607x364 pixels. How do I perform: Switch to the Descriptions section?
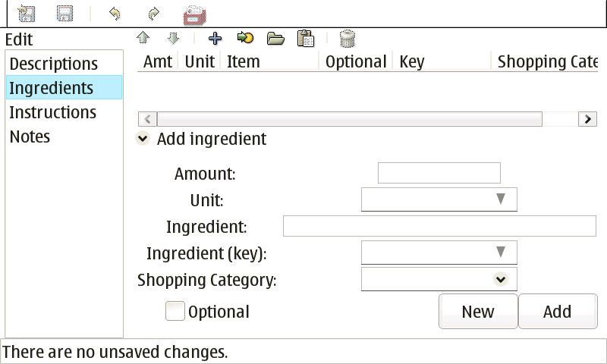53,64
